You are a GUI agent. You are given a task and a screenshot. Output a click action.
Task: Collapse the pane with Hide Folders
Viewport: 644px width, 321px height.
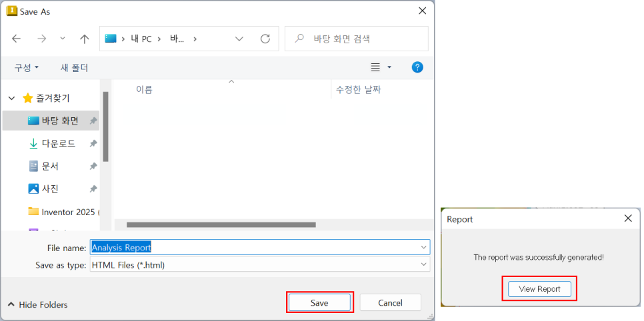(x=38, y=304)
